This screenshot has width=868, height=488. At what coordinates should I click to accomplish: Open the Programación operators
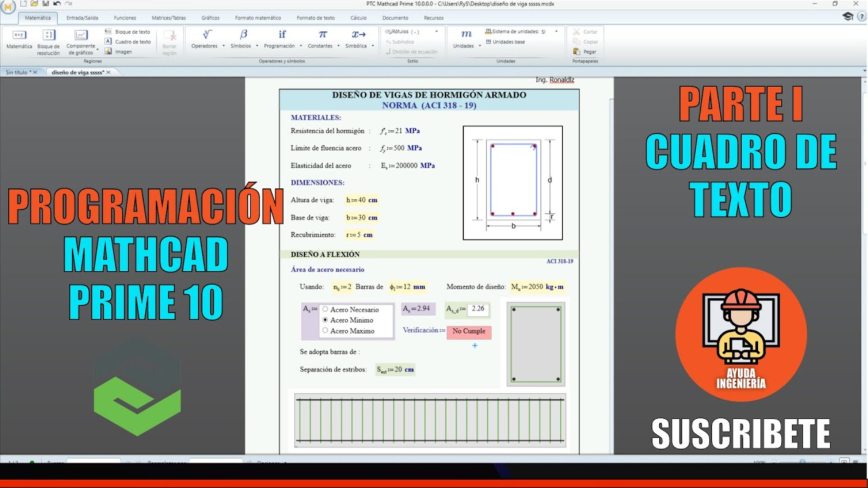[x=281, y=39]
